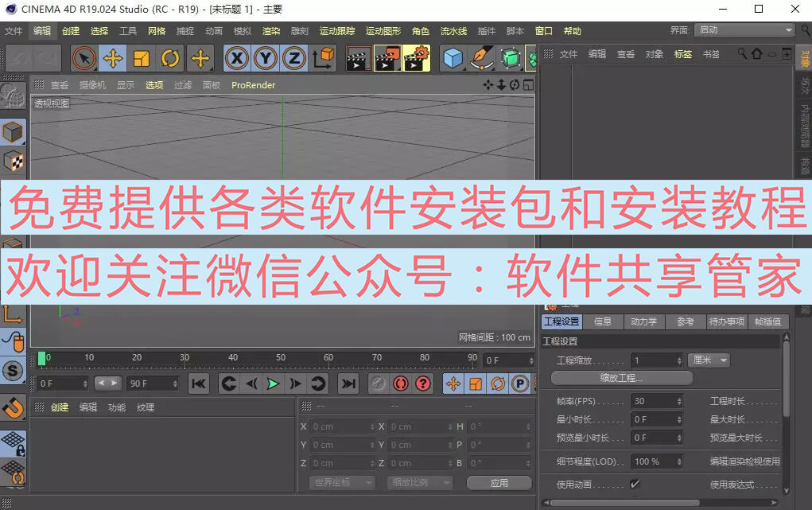Screen dimensions: 812x510
Task: Activate the Rotate tool in top toolbar
Action: (170, 58)
